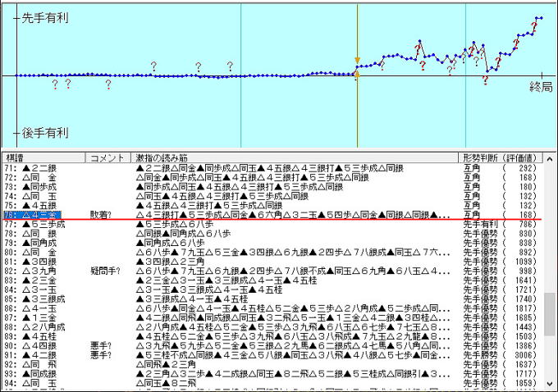Select highlighted move 76: △４二金
Image resolution: width=558 pixels, height=392 pixels.
(x=32, y=215)
